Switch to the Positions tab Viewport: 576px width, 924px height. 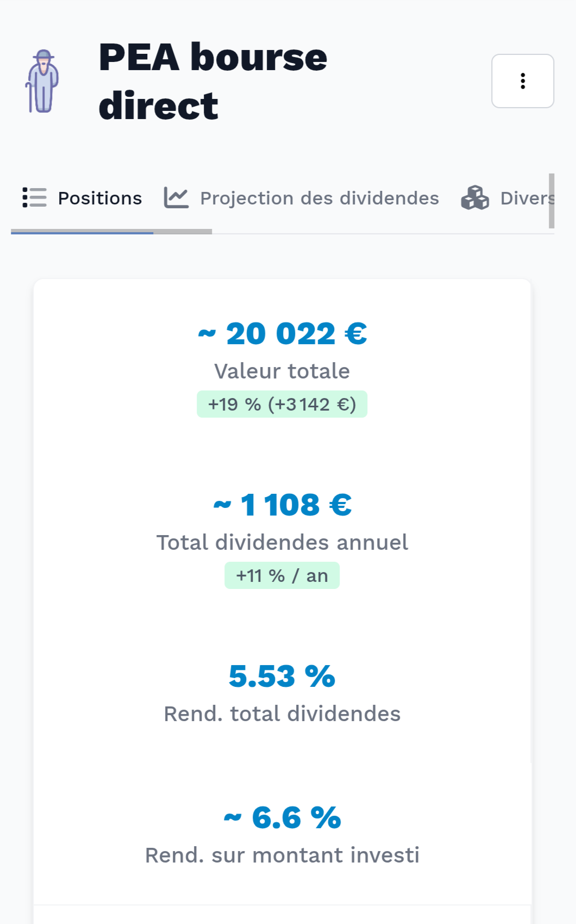(99, 199)
